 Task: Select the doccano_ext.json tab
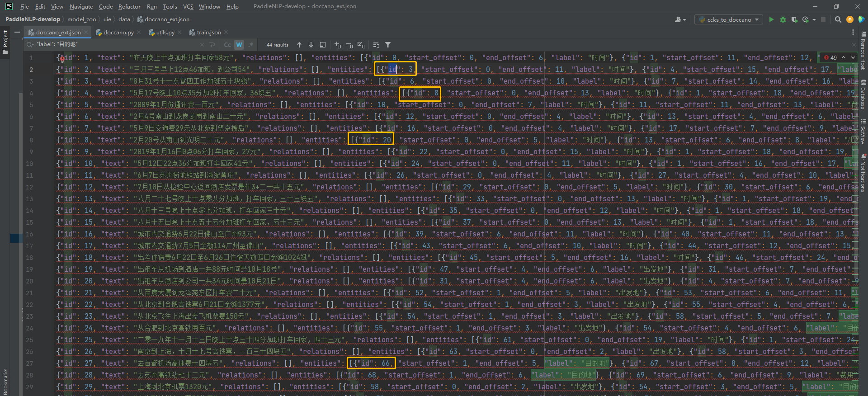coord(58,32)
